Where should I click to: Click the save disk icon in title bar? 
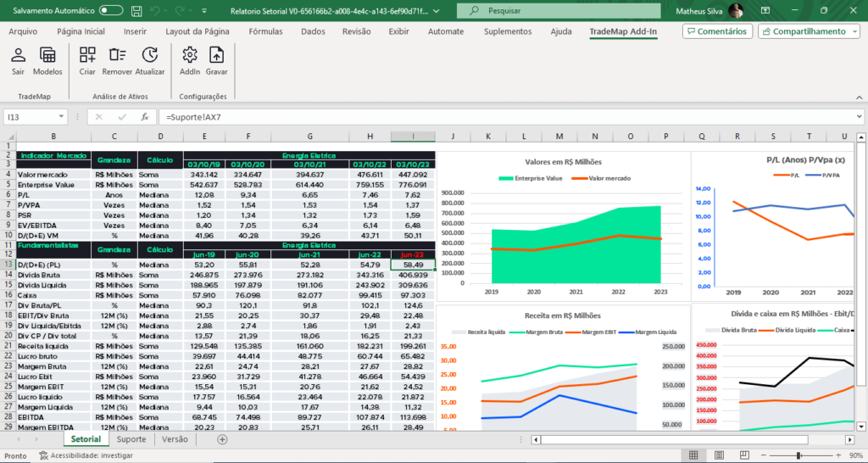(x=136, y=10)
